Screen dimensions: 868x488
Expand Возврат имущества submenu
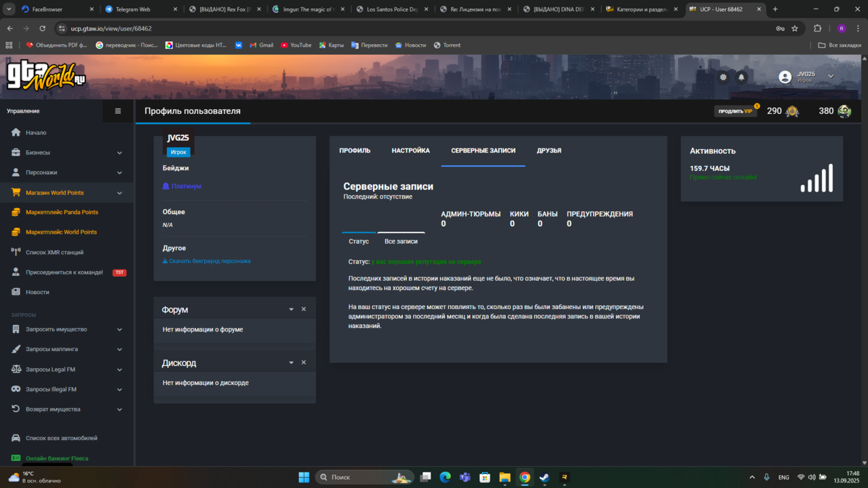119,410
